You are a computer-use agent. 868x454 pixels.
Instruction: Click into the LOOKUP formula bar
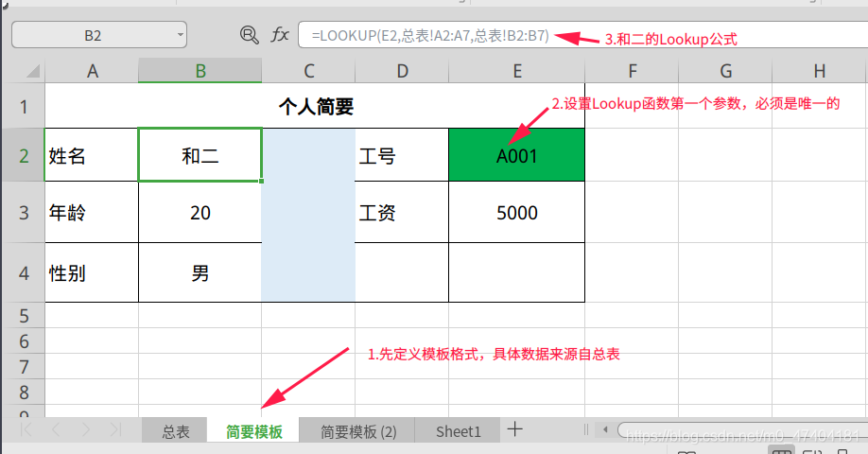click(x=582, y=35)
